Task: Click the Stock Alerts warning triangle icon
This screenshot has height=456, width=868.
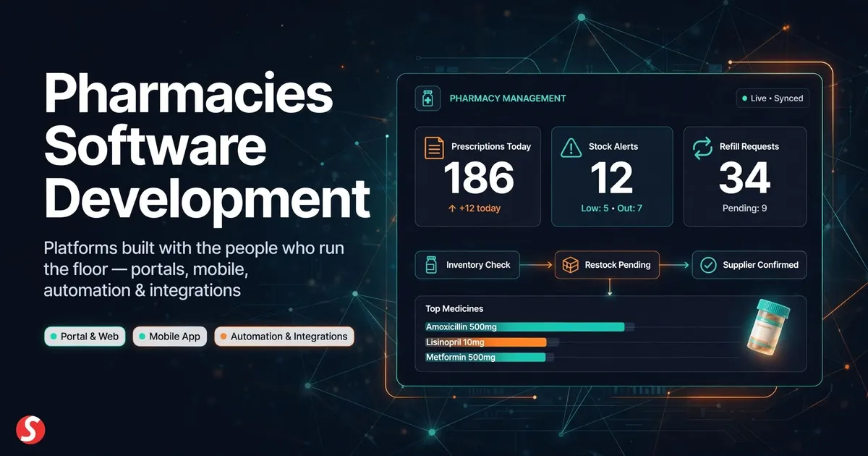Action: coord(571,147)
